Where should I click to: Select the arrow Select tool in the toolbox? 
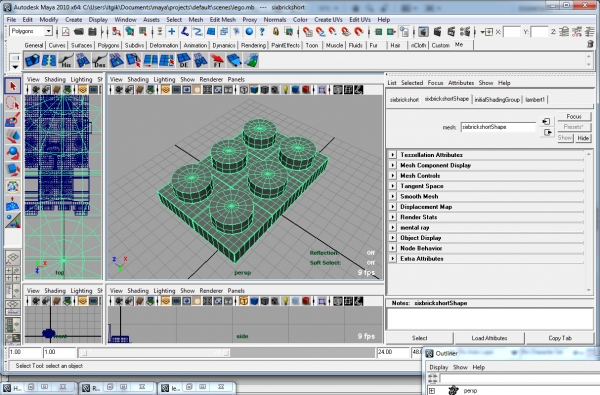click(13, 86)
